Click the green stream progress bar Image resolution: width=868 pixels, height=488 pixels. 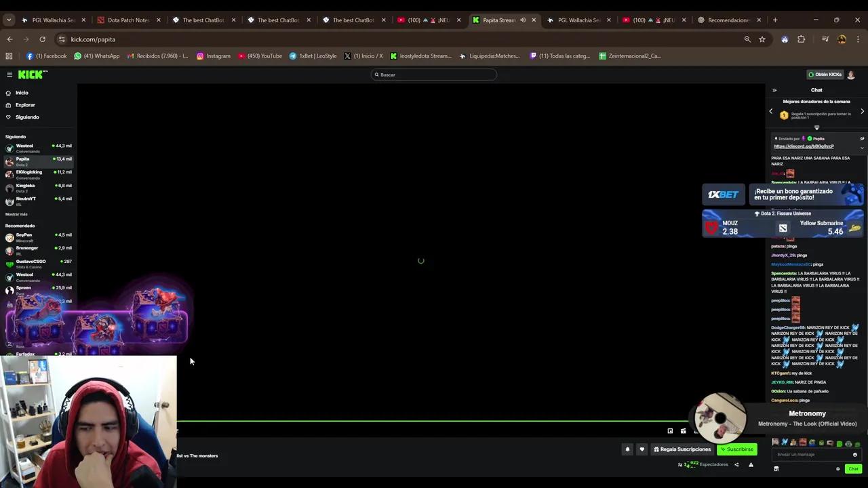[x=434, y=422]
